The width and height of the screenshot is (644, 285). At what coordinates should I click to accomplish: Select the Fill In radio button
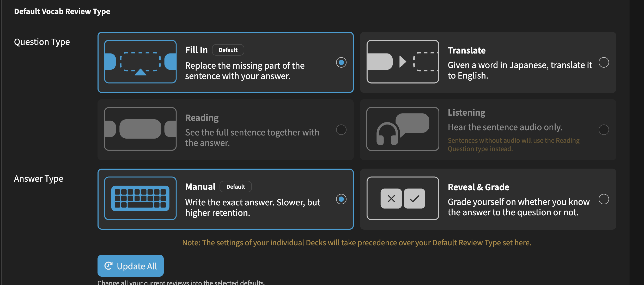(x=341, y=62)
